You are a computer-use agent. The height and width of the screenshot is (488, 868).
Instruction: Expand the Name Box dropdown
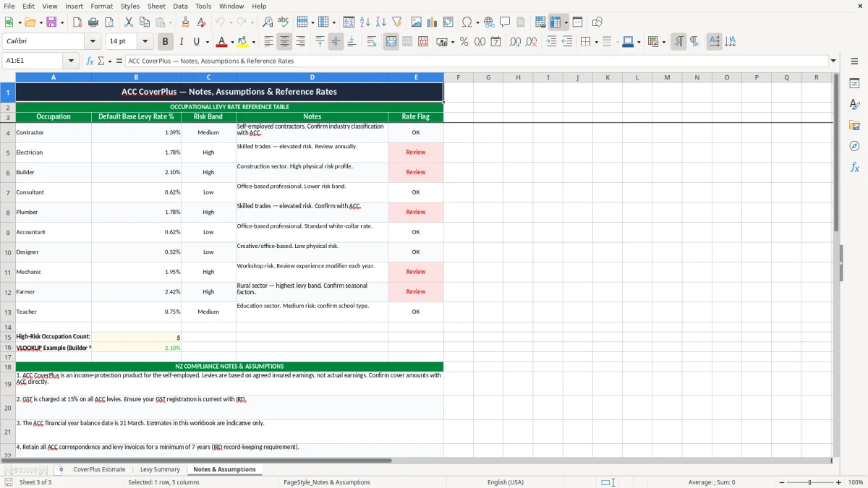71,61
